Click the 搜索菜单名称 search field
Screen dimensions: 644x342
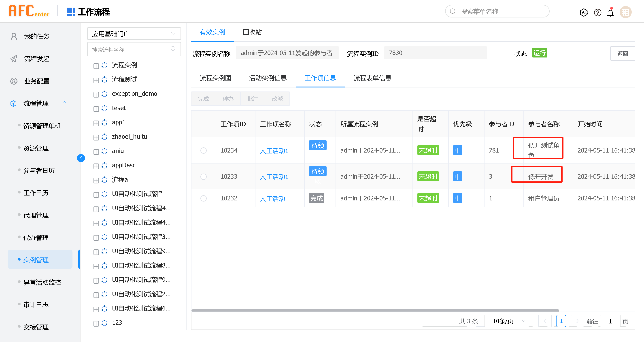[497, 11]
